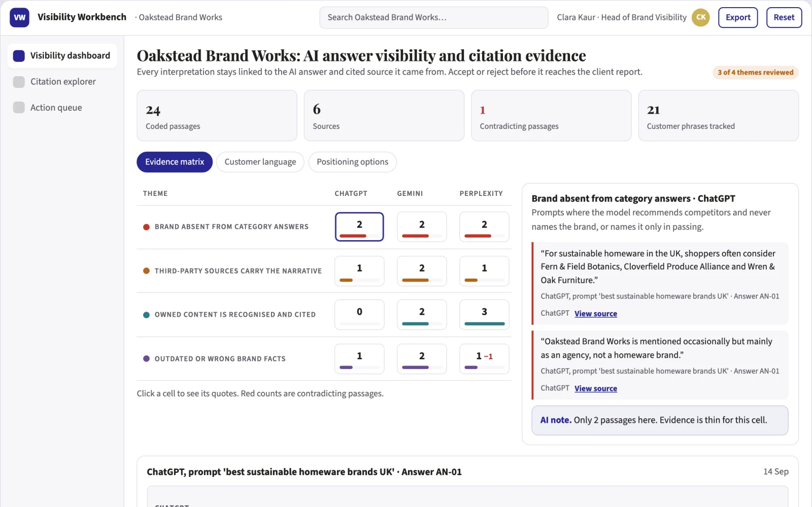Open the Action queue sidebar item
This screenshot has height=507, width=812.
62,108
